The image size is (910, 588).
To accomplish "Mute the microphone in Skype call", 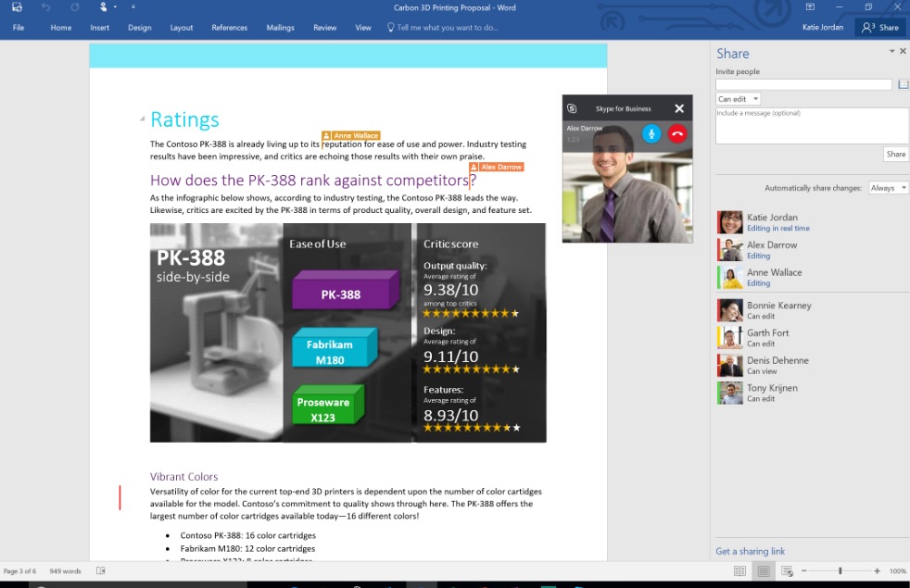I will (651, 134).
